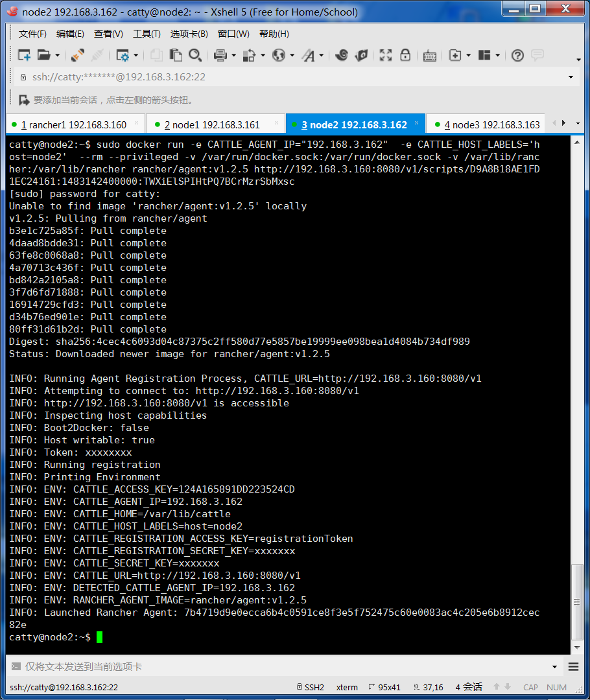Image resolution: width=590 pixels, height=700 pixels.
Task: Click the terminal scrollbar down arrow
Action: 577,647
